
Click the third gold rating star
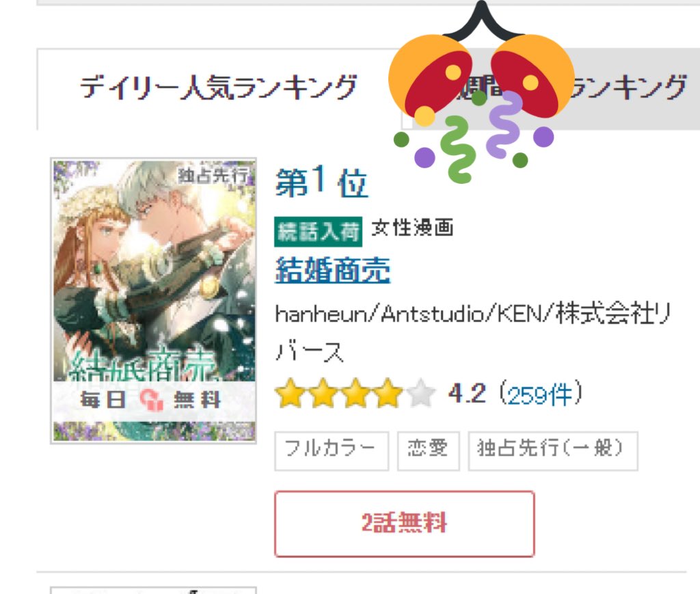355,393
